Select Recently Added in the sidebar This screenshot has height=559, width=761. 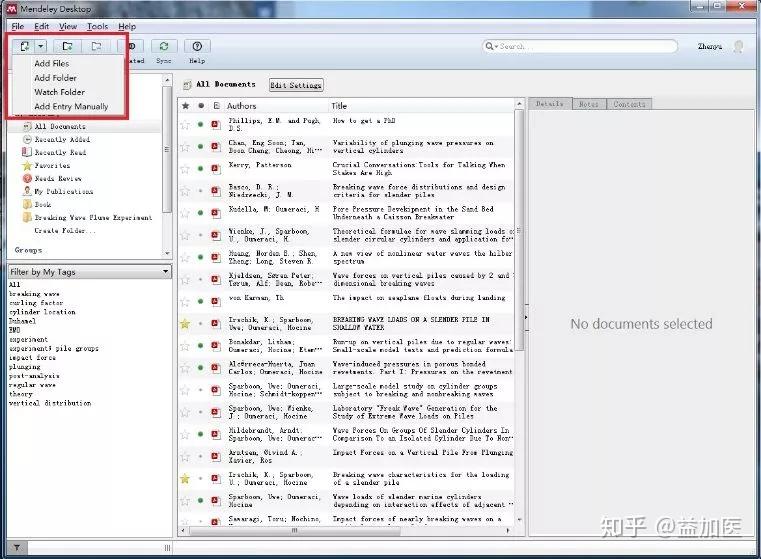coord(62,139)
